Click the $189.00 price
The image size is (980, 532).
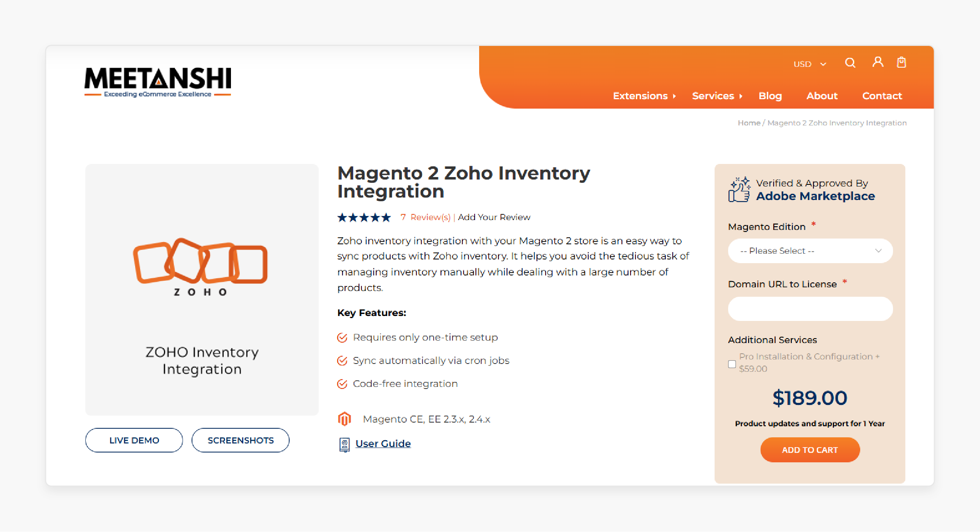click(x=810, y=398)
